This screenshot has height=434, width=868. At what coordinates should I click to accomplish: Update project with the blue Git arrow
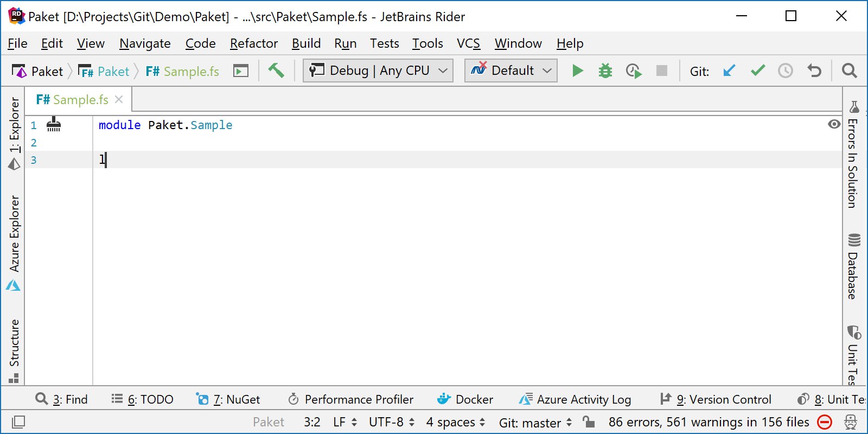click(x=730, y=71)
